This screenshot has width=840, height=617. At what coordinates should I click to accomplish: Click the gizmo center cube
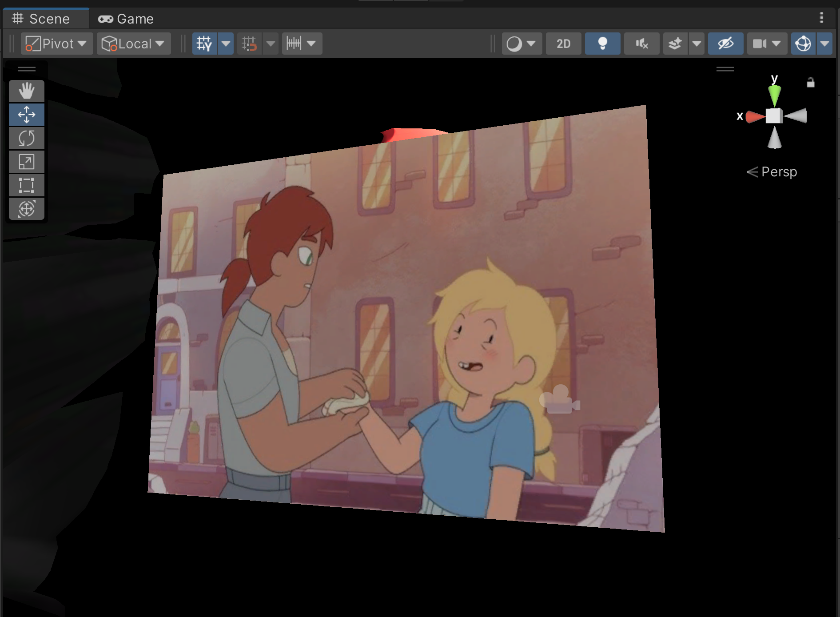pyautogui.click(x=774, y=116)
